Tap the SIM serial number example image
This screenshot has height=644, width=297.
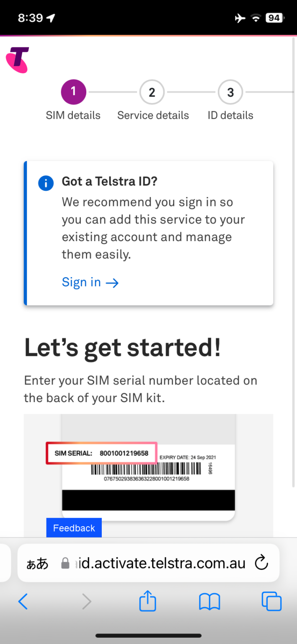point(148,465)
